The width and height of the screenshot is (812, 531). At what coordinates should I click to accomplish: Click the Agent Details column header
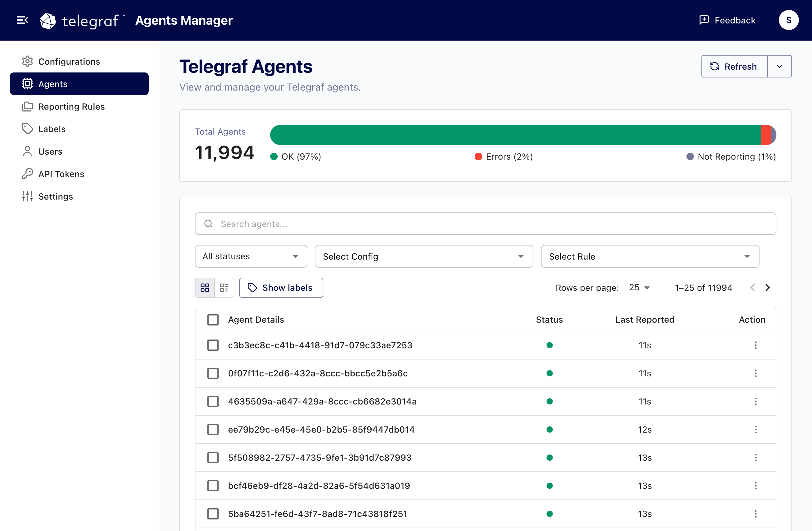click(256, 320)
